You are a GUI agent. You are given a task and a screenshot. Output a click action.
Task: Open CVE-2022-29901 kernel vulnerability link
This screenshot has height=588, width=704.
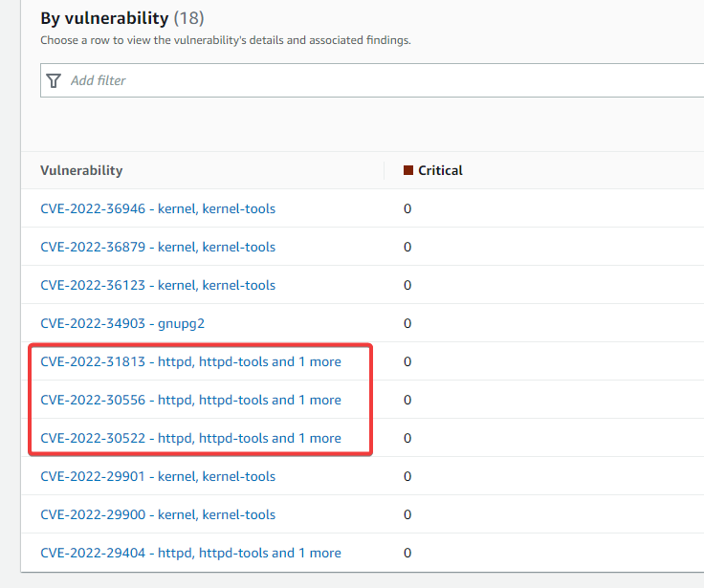tap(158, 476)
